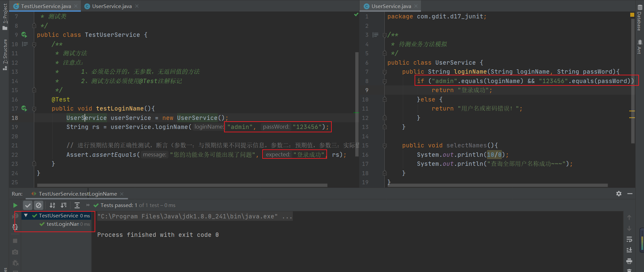Rerun the test with green play button
The width and height of the screenshot is (644, 272).
(15, 205)
